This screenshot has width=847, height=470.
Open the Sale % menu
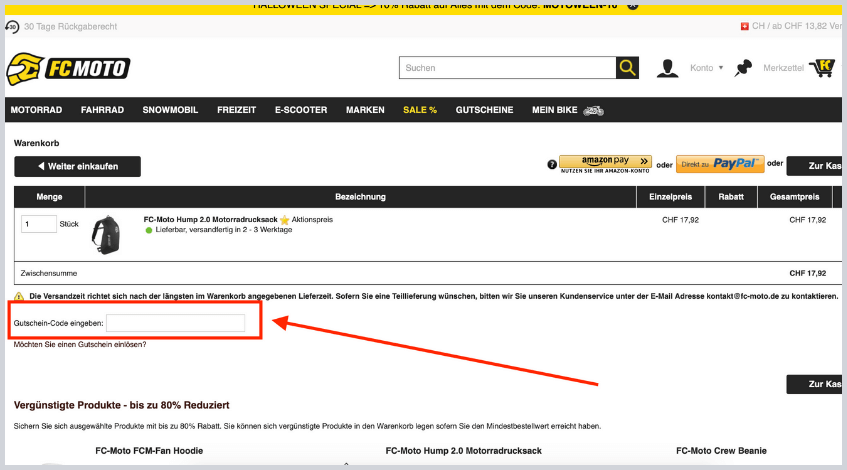click(420, 110)
